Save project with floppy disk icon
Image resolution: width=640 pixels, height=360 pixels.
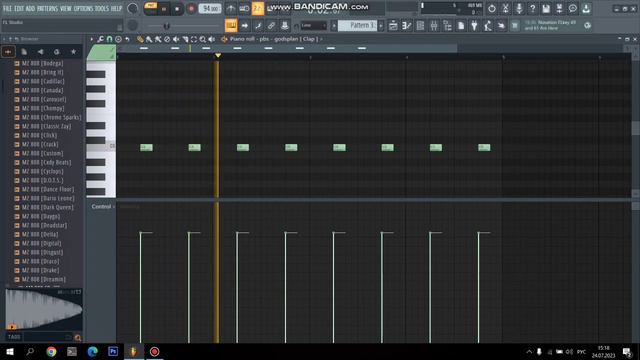point(546,9)
